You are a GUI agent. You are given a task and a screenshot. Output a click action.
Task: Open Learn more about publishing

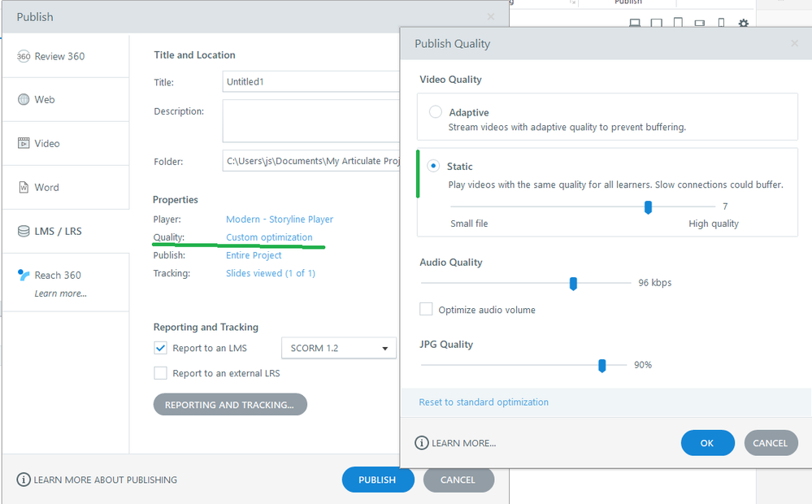105,480
